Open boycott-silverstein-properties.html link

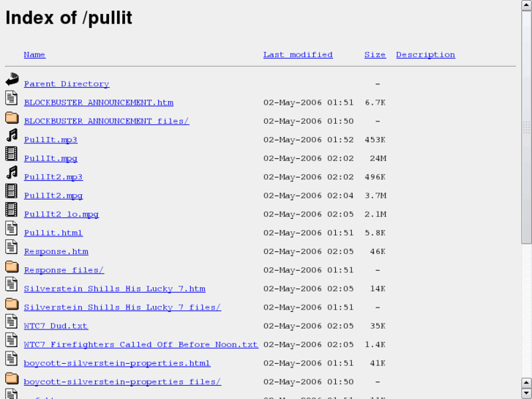click(117, 363)
